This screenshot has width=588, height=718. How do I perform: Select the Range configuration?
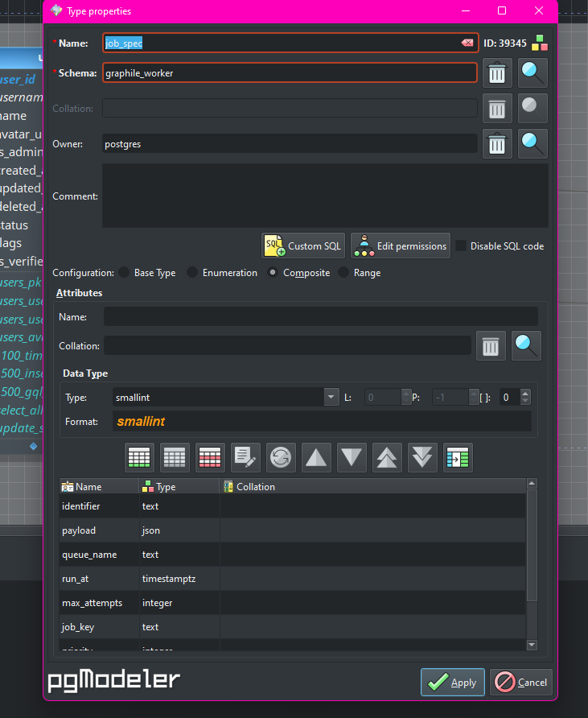[x=343, y=272]
